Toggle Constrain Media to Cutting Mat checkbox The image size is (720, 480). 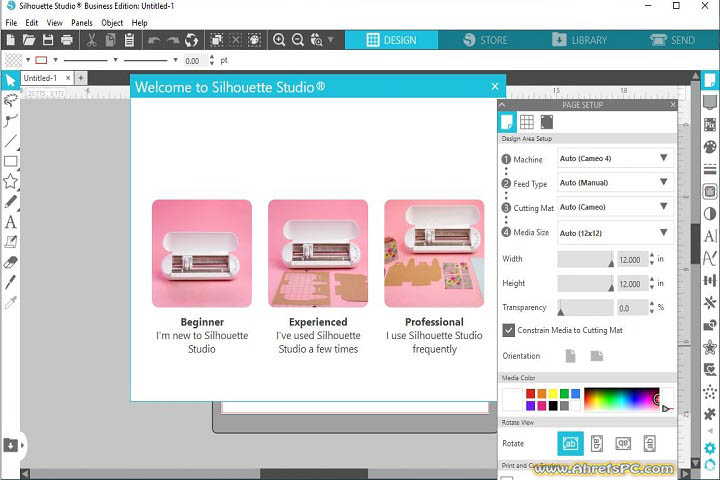[508, 330]
